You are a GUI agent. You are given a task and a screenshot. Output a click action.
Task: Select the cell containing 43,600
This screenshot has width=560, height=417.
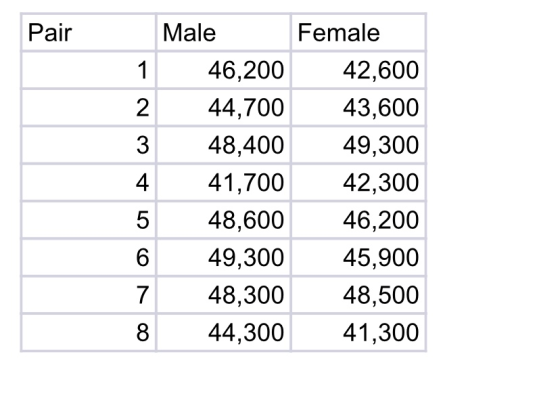pyautogui.click(x=359, y=107)
